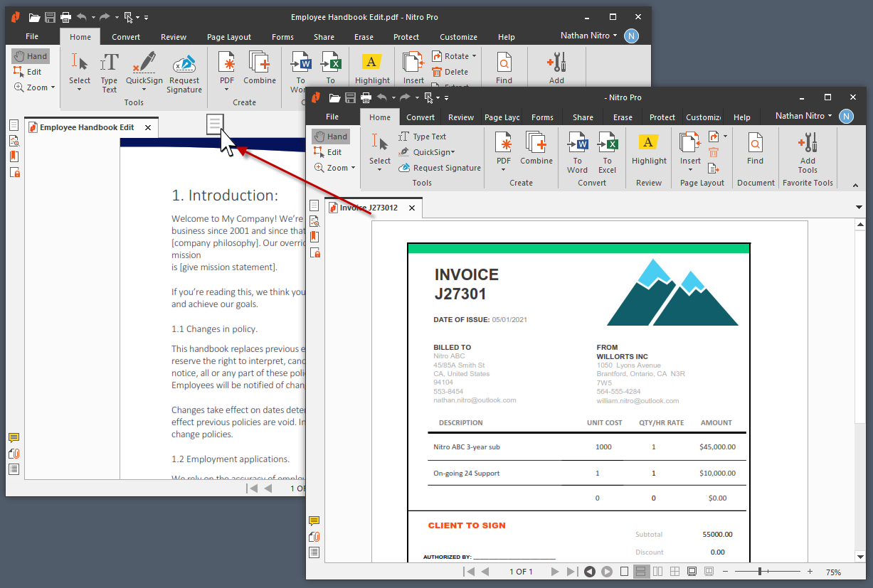This screenshot has width=873, height=588.
Task: Open the Protect tab in front window
Action: (x=662, y=117)
